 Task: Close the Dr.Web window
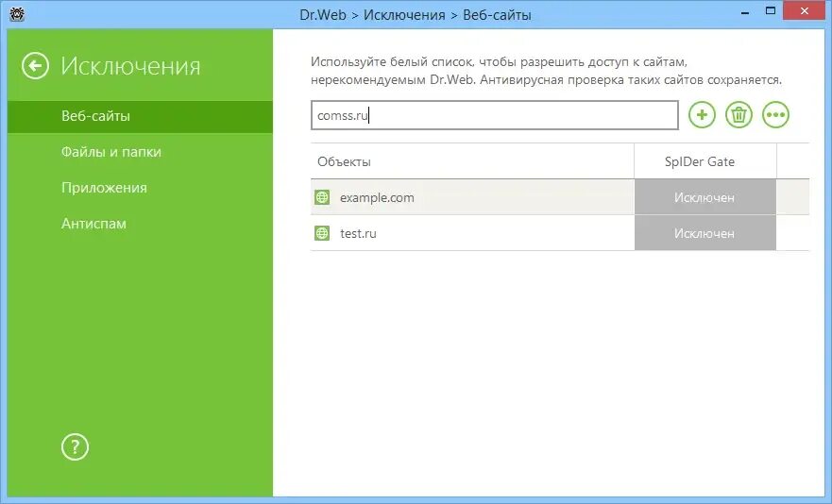click(804, 10)
